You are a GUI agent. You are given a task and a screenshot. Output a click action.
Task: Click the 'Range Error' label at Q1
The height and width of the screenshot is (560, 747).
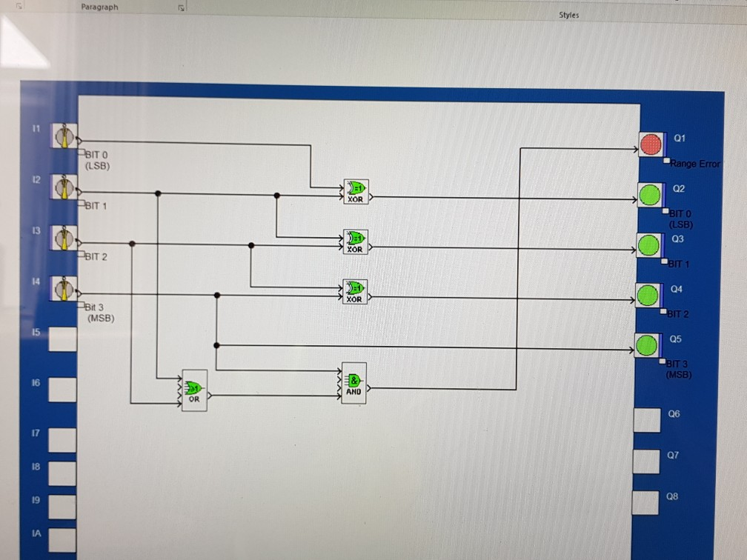click(695, 164)
